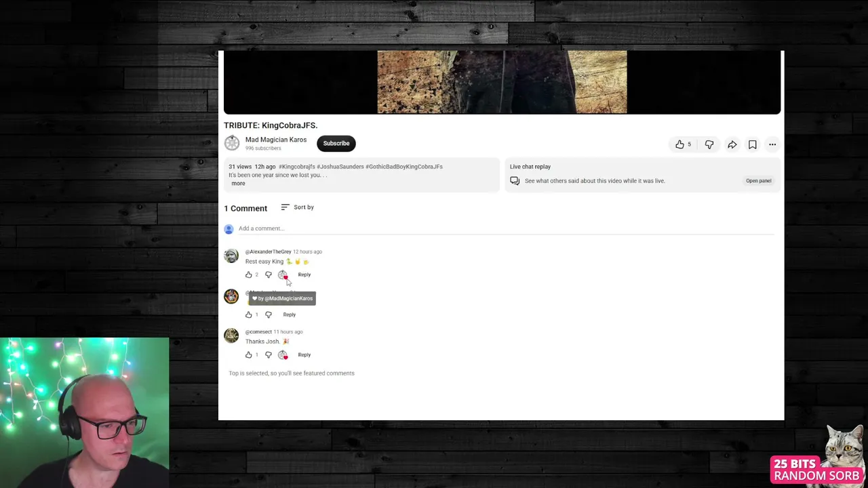Click the '12 hours ago' comment timestamp
Image resolution: width=868 pixels, height=488 pixels.
coord(307,252)
